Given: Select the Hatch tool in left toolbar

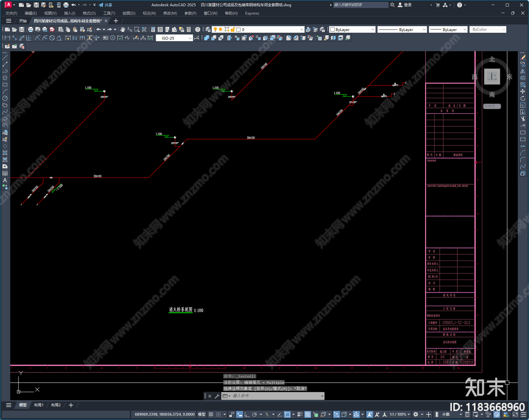Looking at the screenshot, I should [x=5, y=153].
